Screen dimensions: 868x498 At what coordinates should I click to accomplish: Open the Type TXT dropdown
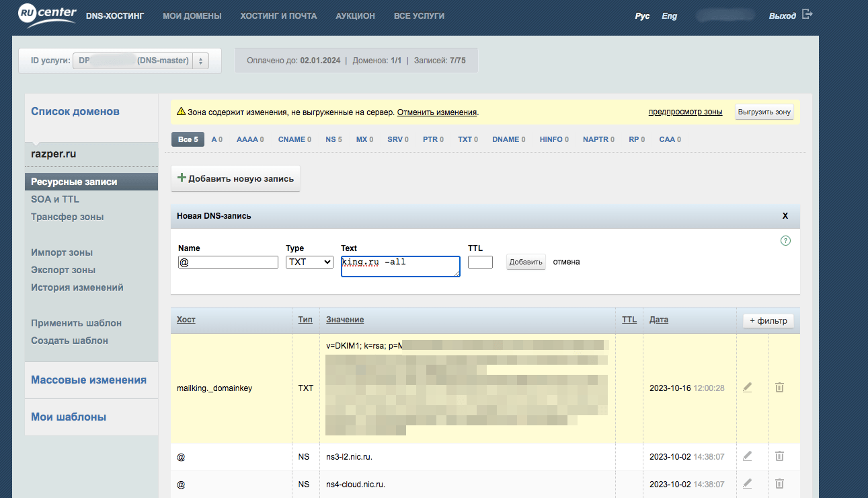(x=309, y=262)
